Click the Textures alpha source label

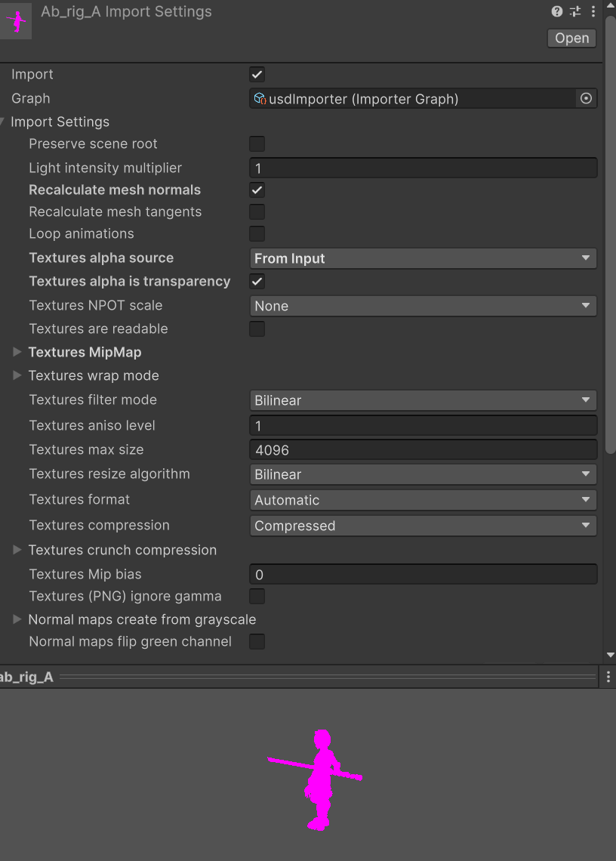(101, 258)
